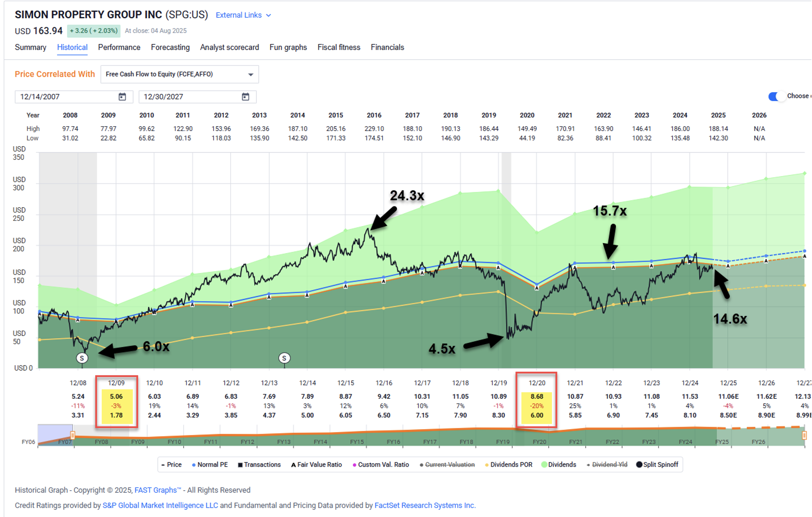812x517 pixels.
Task: Click the 2020 Low value 44.19
Action: (x=527, y=138)
